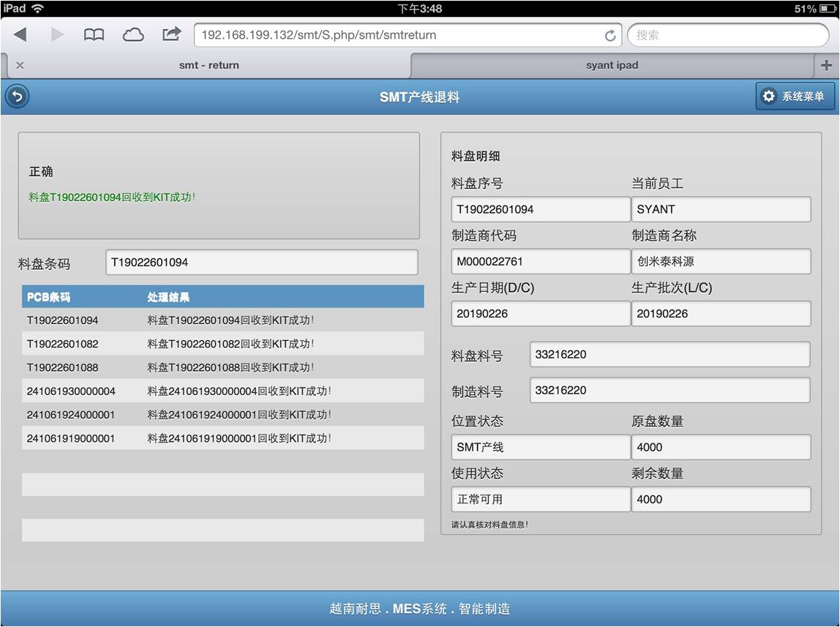Switch to the syant ipad tab
The width and height of the screenshot is (840, 627).
(612, 65)
